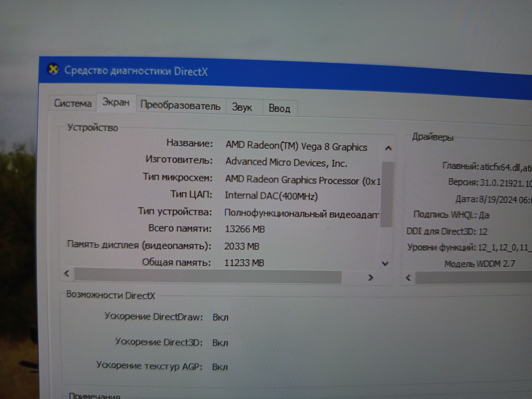Screen dimensions: 532x399
Task: Click down arrow of device list scrollbar
Action: 385,264
